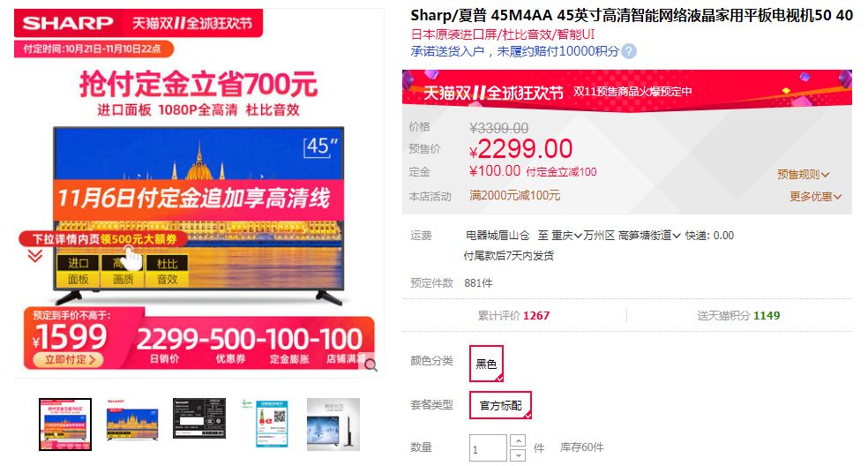Expand the 更多优惠 dropdown
Screen dimensions: 868x466
[x=815, y=197]
